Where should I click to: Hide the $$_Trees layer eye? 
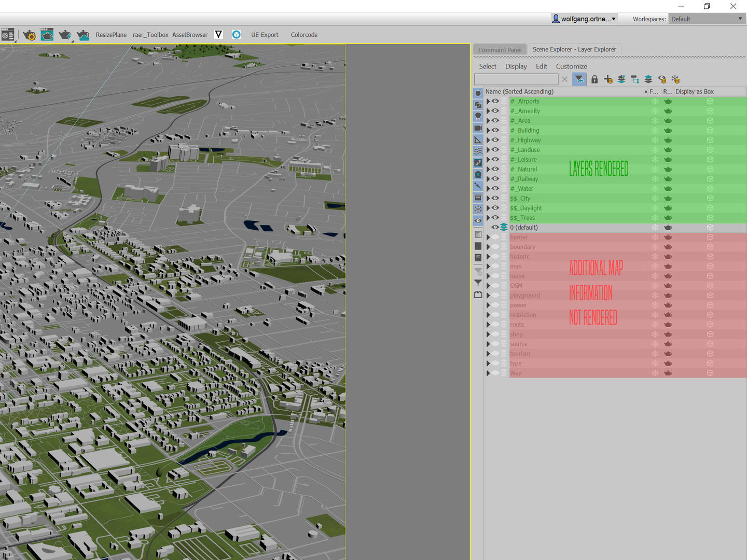coord(495,218)
